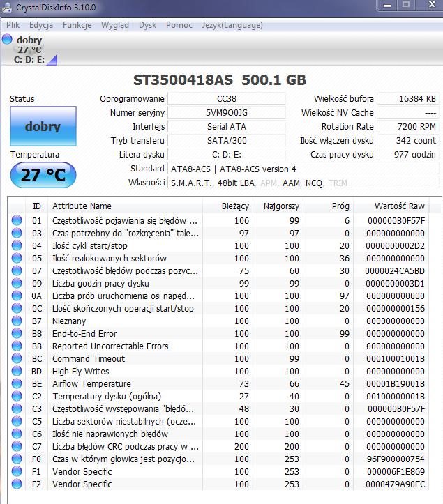Screen dimensions: 443x504
Task: Select the 'Ilość cykli start/stop' row
Action: pyautogui.click(x=219, y=245)
